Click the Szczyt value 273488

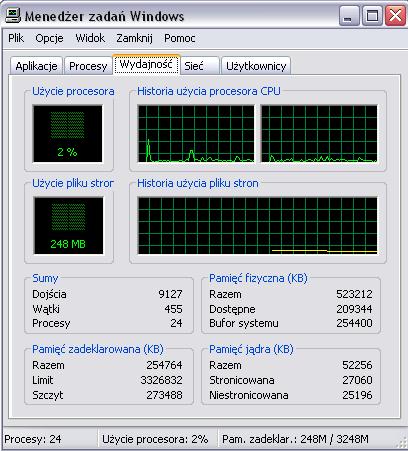(164, 395)
